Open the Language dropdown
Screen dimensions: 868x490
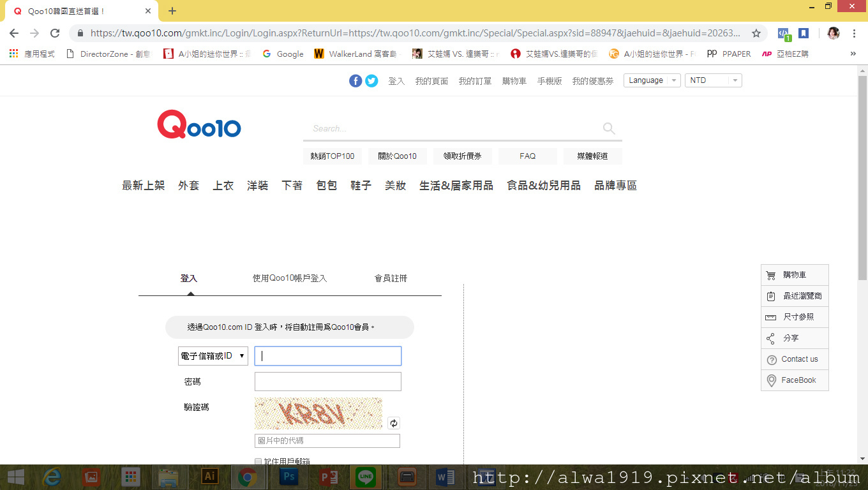(652, 80)
